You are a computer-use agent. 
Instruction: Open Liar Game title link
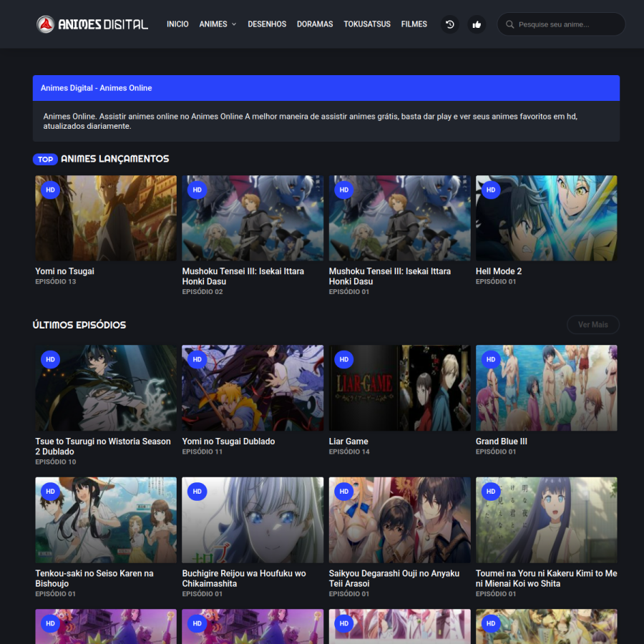tap(348, 441)
